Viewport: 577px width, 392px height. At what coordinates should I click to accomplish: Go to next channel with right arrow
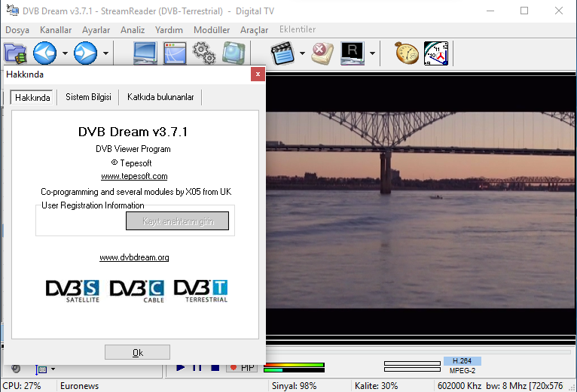[85, 53]
